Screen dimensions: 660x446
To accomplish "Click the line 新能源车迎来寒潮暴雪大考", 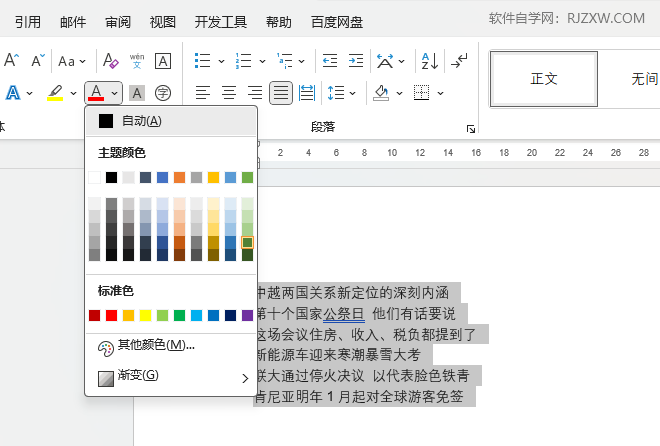I will [x=338, y=355].
